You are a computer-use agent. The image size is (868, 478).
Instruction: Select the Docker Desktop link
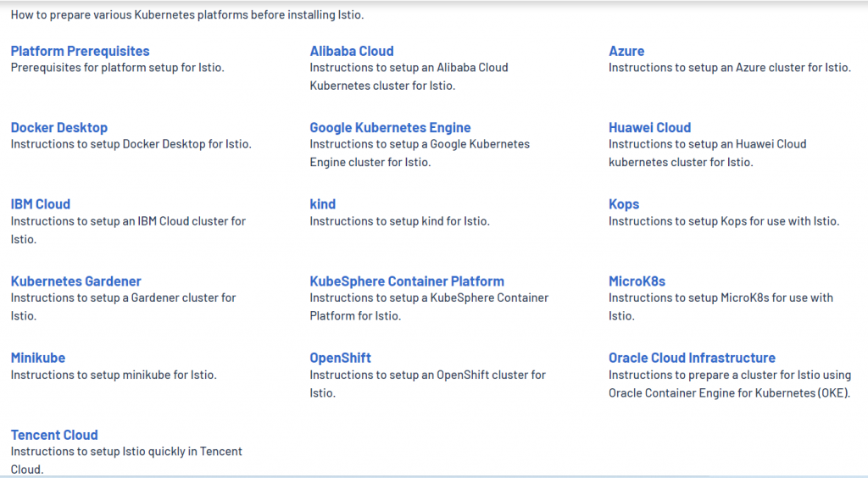[59, 128]
